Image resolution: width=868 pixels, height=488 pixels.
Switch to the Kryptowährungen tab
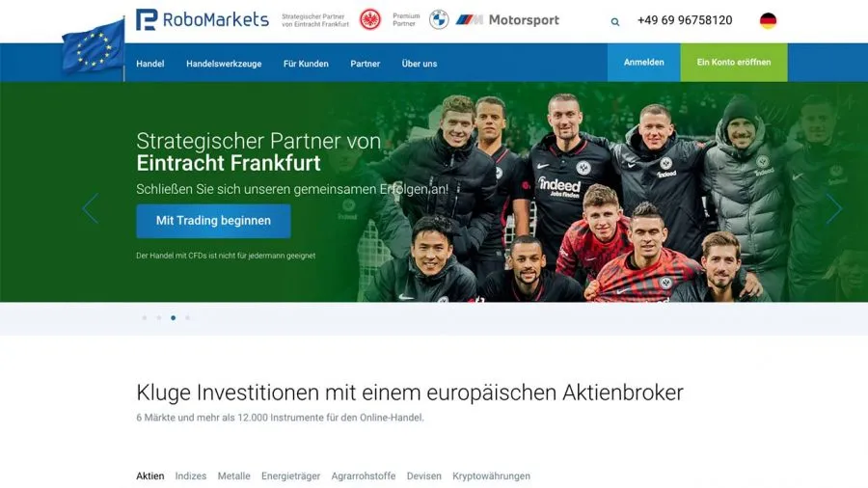pyautogui.click(x=491, y=475)
